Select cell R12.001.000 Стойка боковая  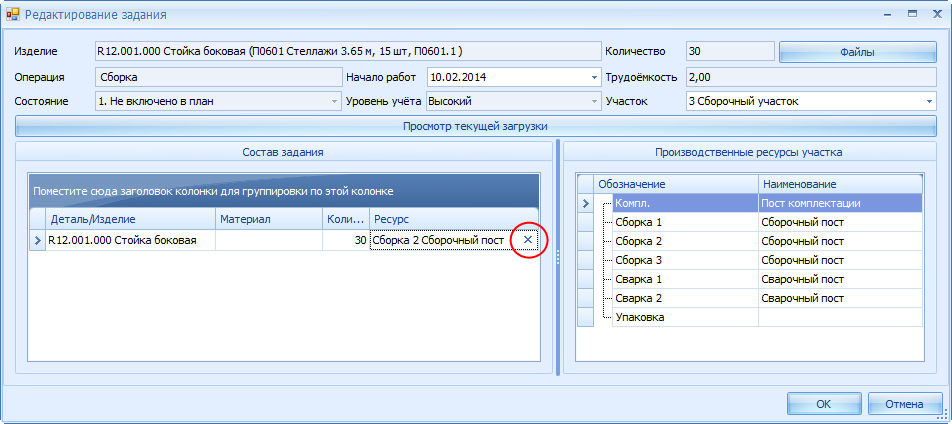coord(131,241)
